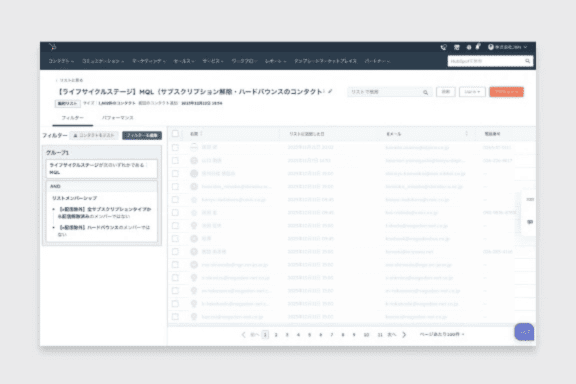This screenshot has height=384, width=576.
Task: Check the second contact row checkbox
Action: tap(175, 161)
